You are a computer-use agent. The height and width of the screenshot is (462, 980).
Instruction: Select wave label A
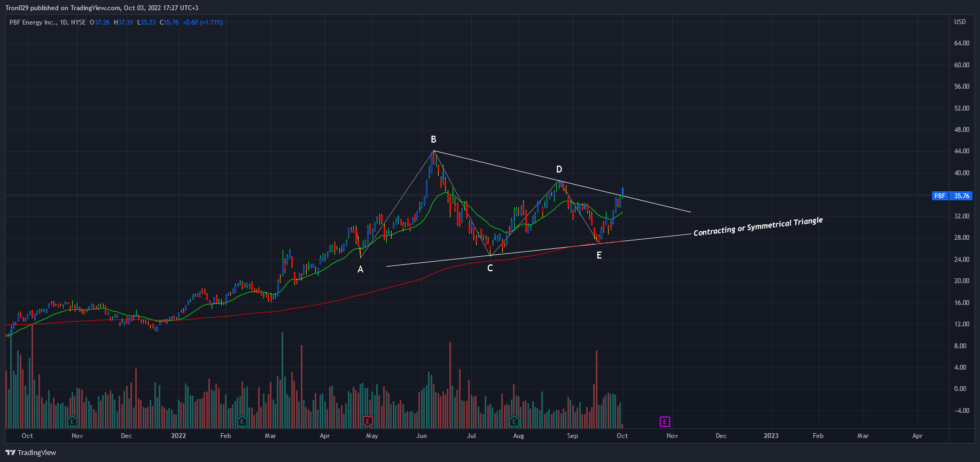[x=361, y=270]
